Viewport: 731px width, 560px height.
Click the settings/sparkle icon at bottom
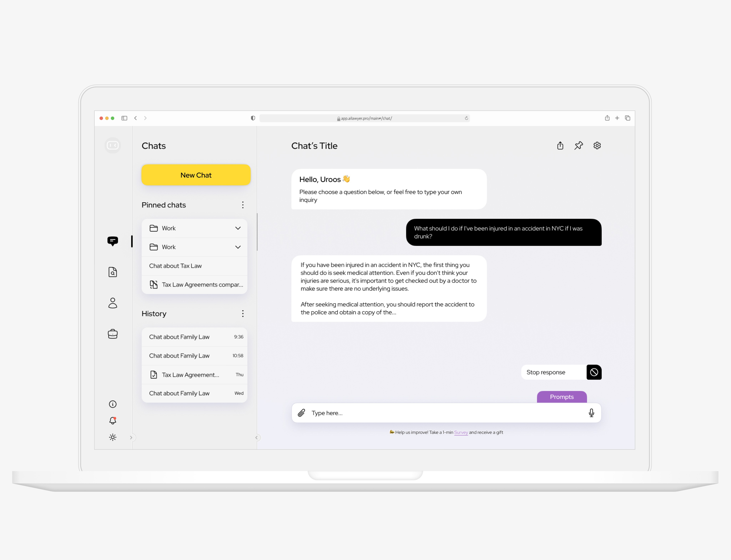pos(112,437)
